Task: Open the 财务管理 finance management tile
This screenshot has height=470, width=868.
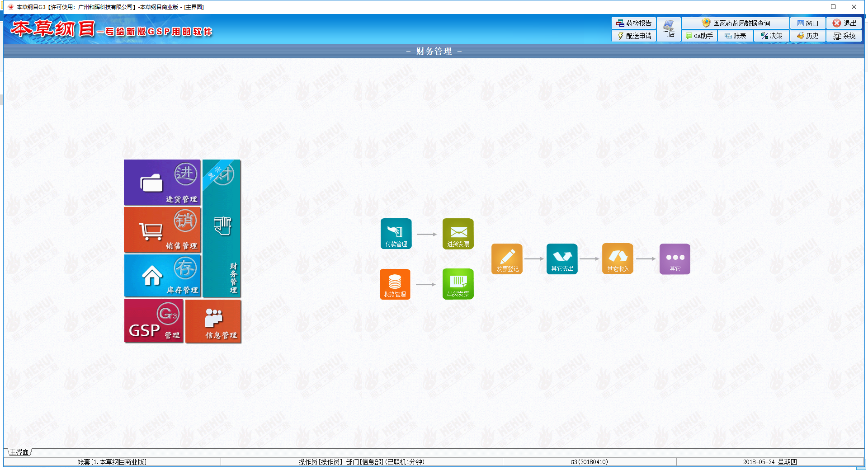Action: click(222, 228)
